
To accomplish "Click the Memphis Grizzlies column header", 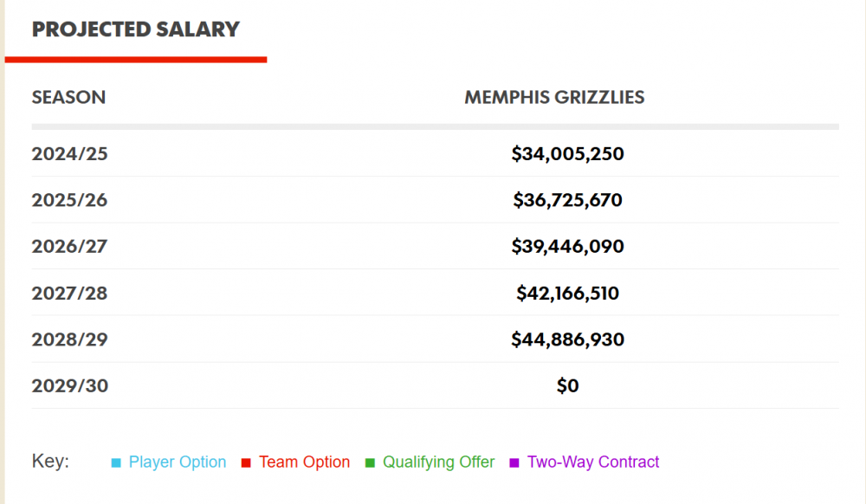I will click(x=554, y=97).
